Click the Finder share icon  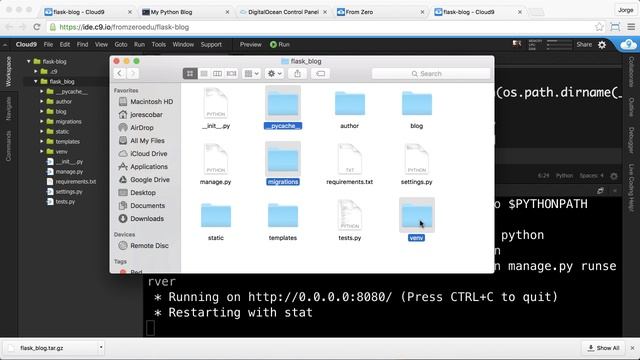pos(297,73)
